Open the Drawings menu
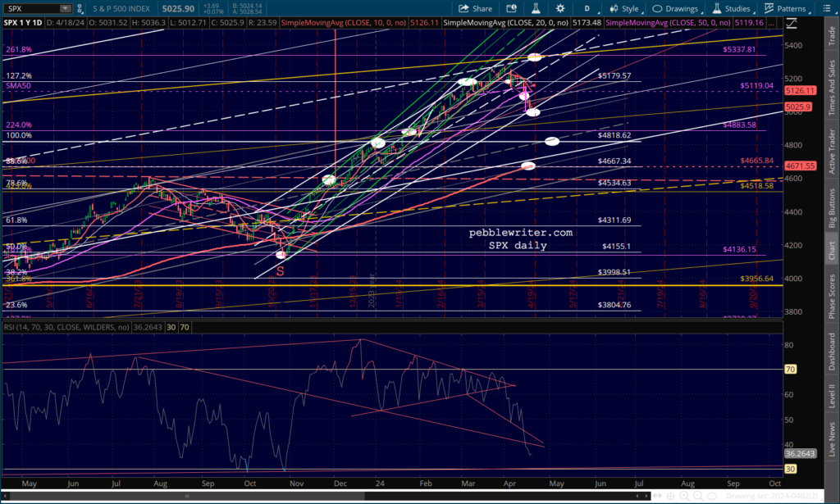This screenshot has height=504, width=840. (x=676, y=8)
